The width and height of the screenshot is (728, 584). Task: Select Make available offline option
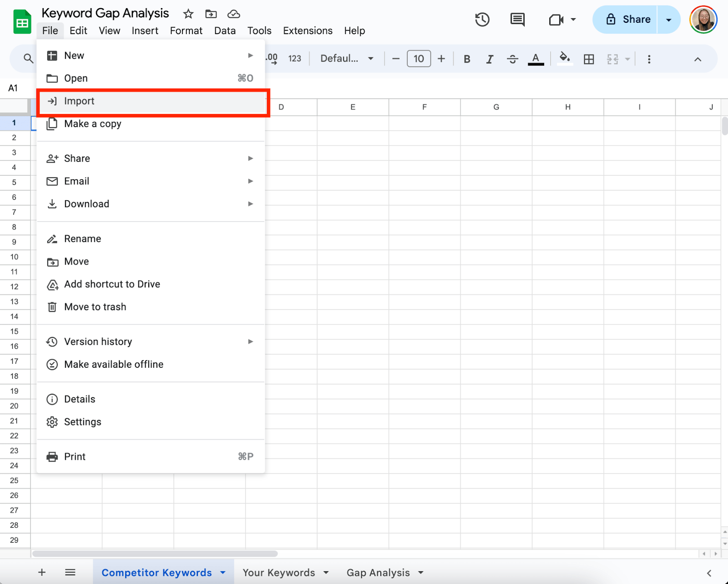click(113, 364)
